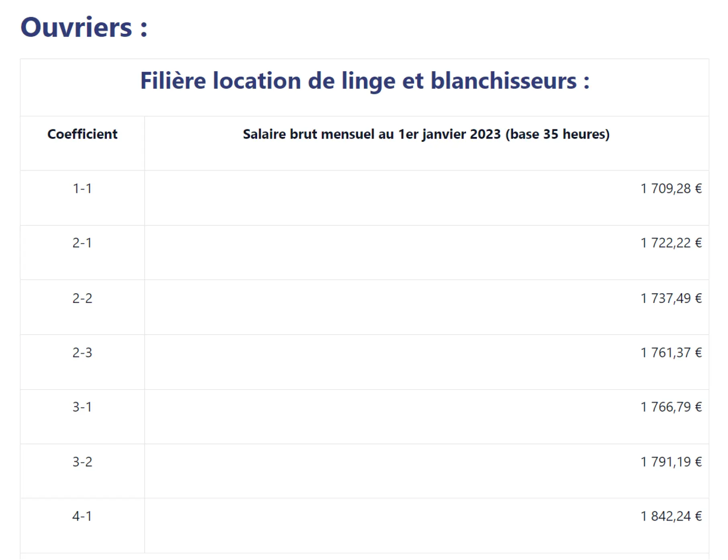
Task: Select the coefficient cell "2-2"
Action: [82, 298]
